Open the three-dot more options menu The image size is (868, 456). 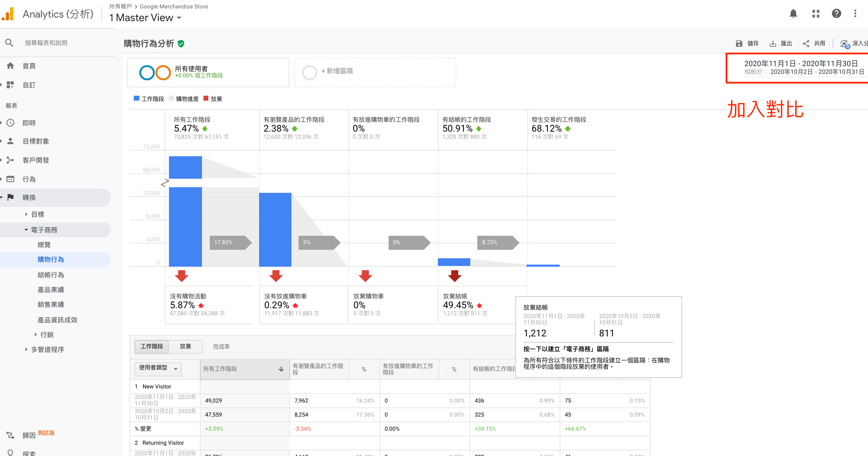point(855,14)
